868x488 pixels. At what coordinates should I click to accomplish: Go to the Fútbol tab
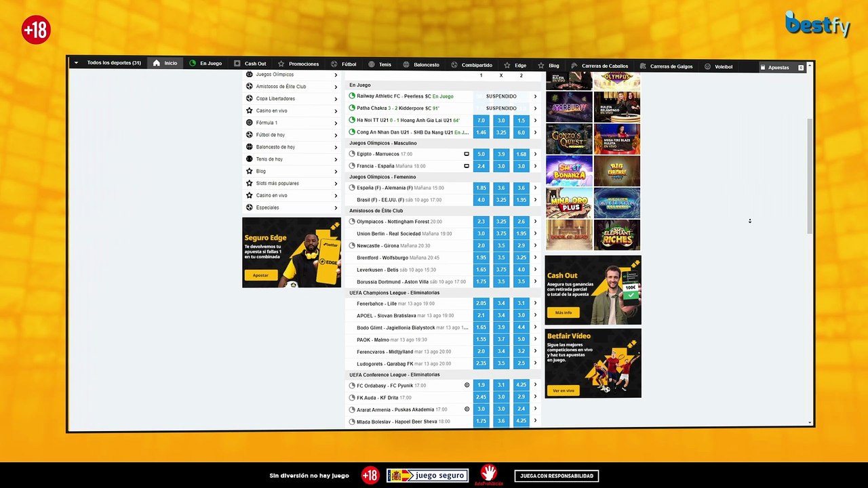pos(344,64)
